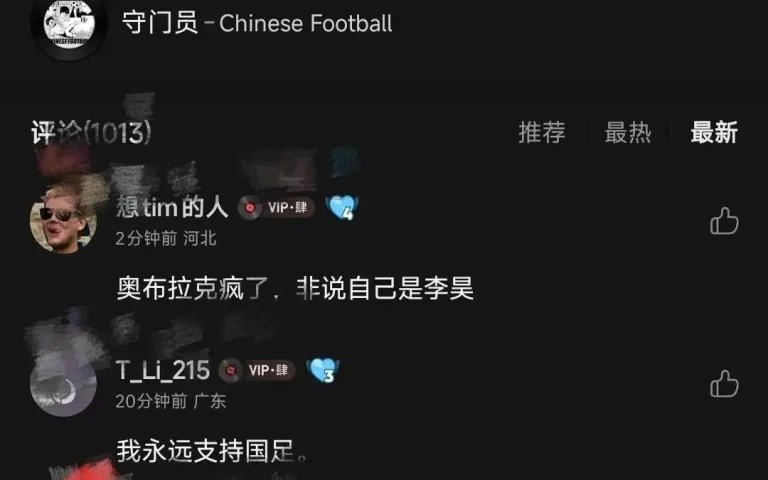This screenshot has height=480, width=768.
Task: Select the 最新 comments tab
Action: click(714, 133)
